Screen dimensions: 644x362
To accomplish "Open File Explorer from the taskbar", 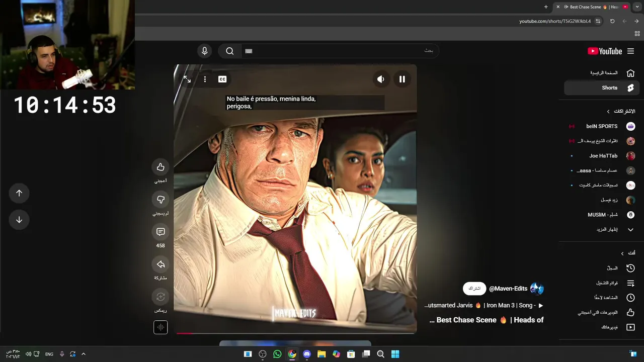I will 321,354.
